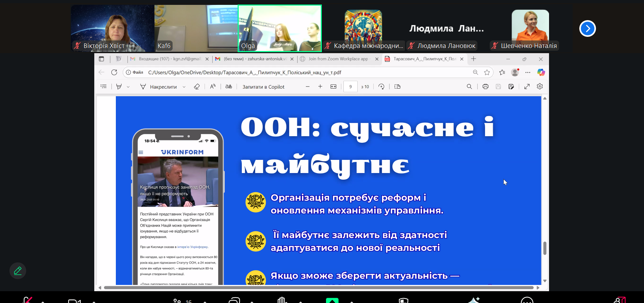Select Вікторія Хвіст video thumbnail

coord(112,28)
